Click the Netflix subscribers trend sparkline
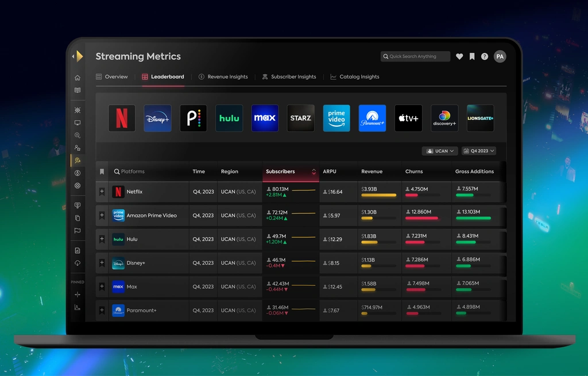 pyautogui.click(x=304, y=191)
